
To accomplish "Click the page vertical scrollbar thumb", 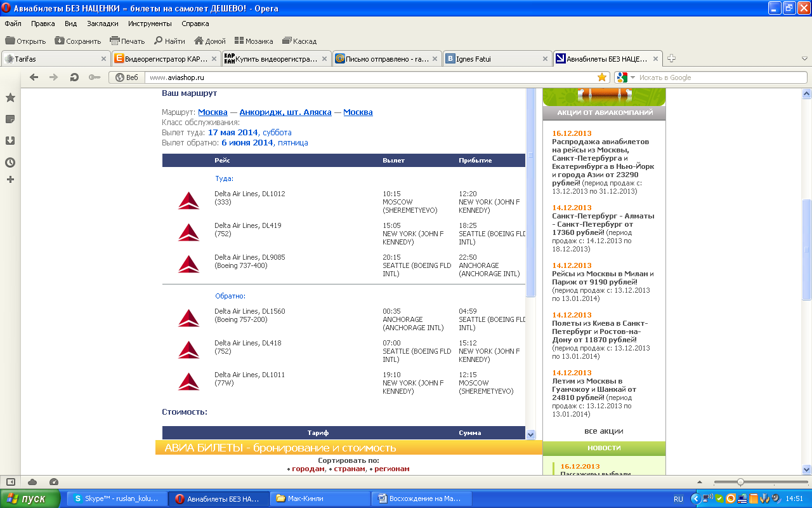I will point(807,250).
